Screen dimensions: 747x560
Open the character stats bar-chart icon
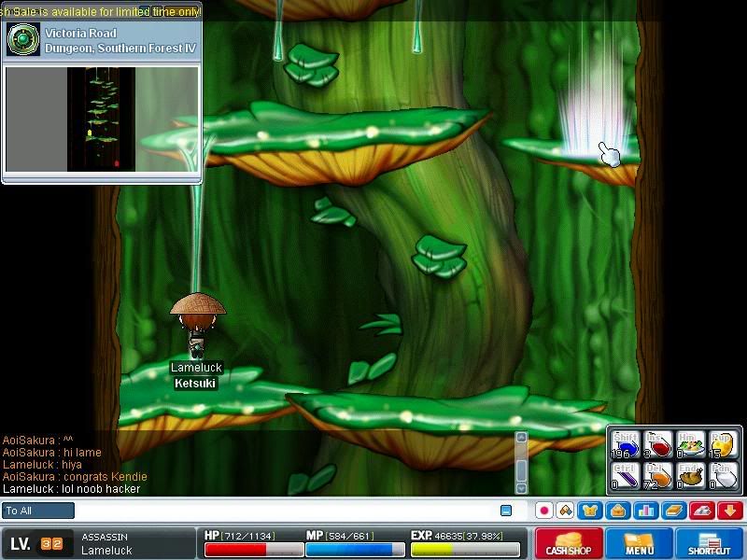click(x=645, y=511)
